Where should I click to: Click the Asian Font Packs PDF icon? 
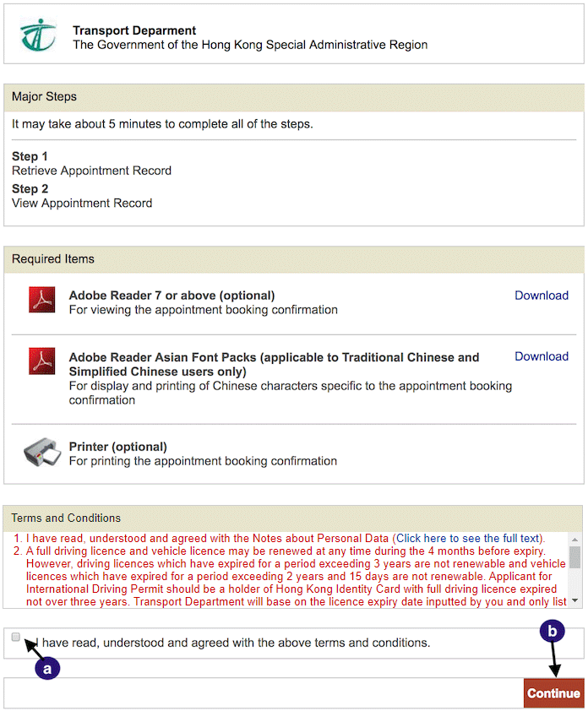(x=42, y=361)
